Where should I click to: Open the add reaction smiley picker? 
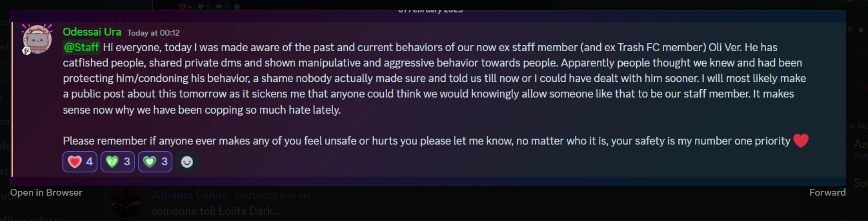[x=187, y=162]
